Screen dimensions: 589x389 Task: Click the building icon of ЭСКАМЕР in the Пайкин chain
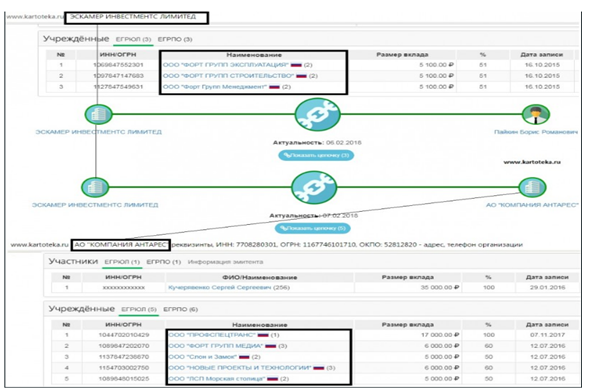pyautogui.click(x=98, y=114)
